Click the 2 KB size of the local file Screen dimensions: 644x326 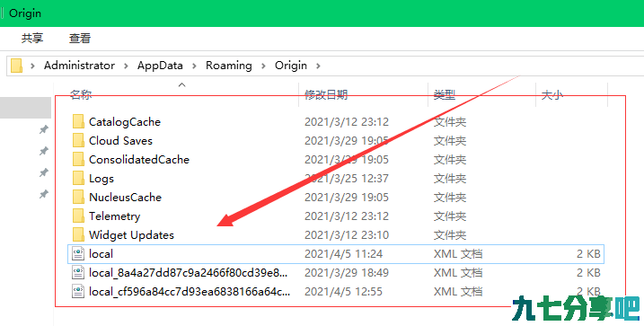pyautogui.click(x=588, y=254)
